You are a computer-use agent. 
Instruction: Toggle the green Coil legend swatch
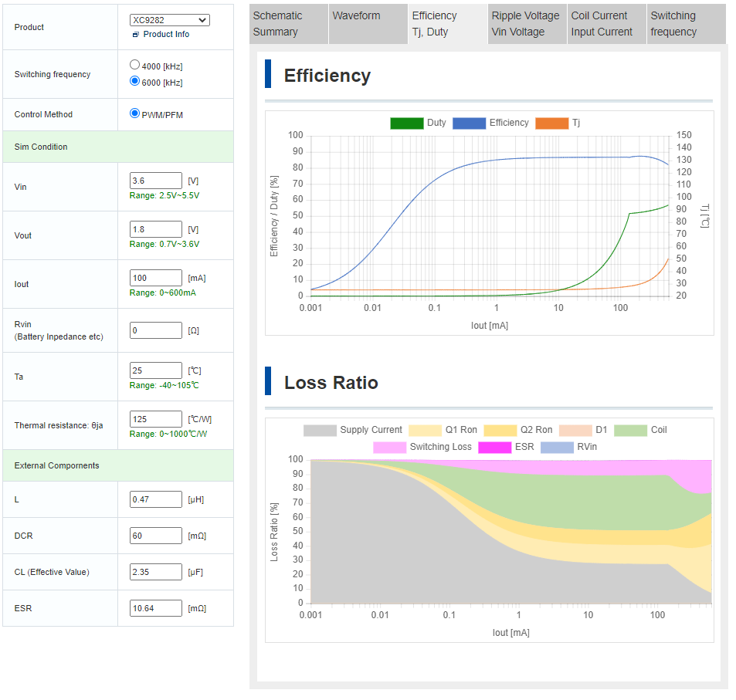pyautogui.click(x=630, y=431)
